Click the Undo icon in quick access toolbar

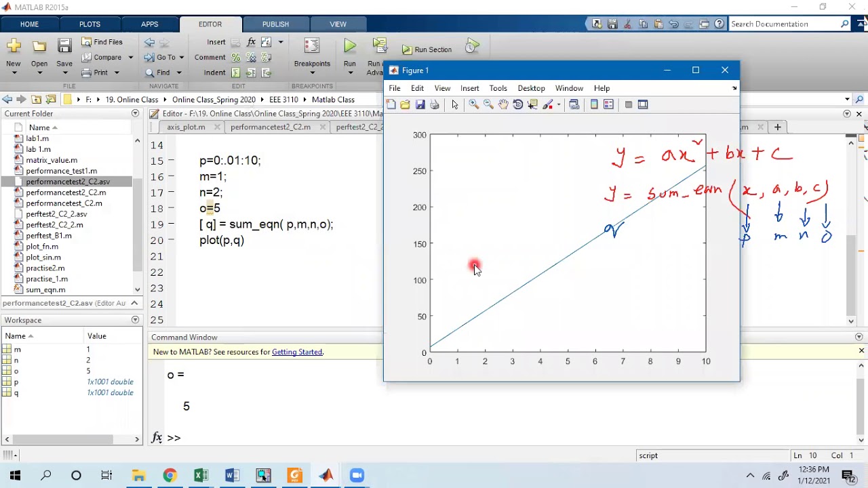click(x=673, y=24)
